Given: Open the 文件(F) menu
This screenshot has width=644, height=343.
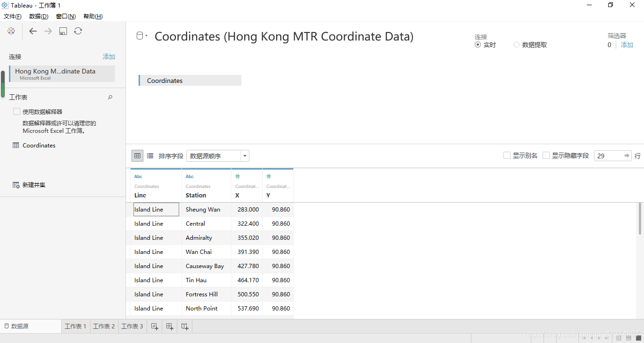Looking at the screenshot, I should pyautogui.click(x=13, y=16).
